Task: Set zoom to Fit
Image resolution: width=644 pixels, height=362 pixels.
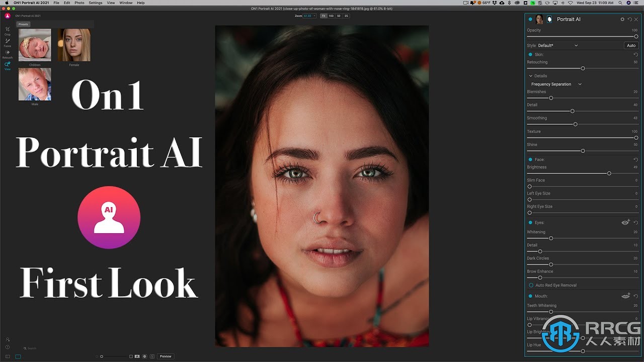Action: point(324,16)
